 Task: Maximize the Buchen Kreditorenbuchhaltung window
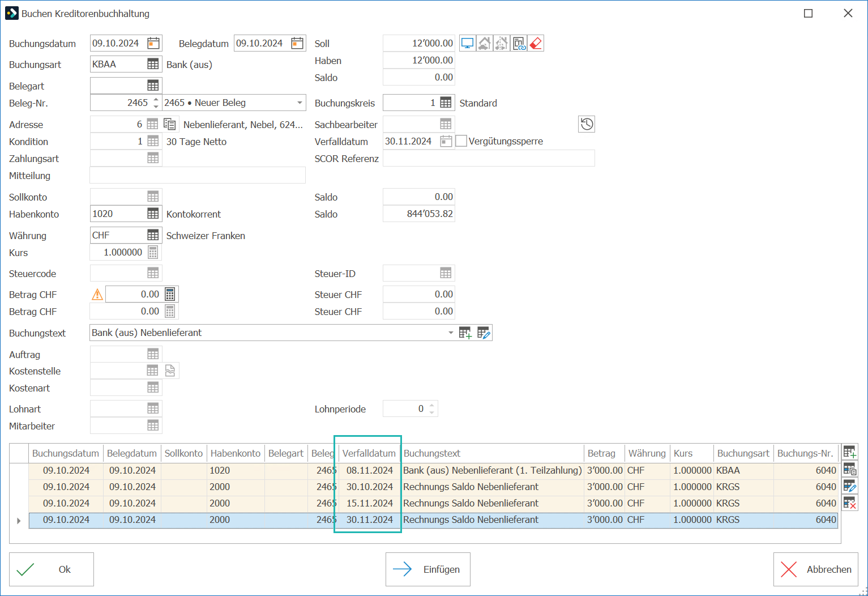click(809, 14)
